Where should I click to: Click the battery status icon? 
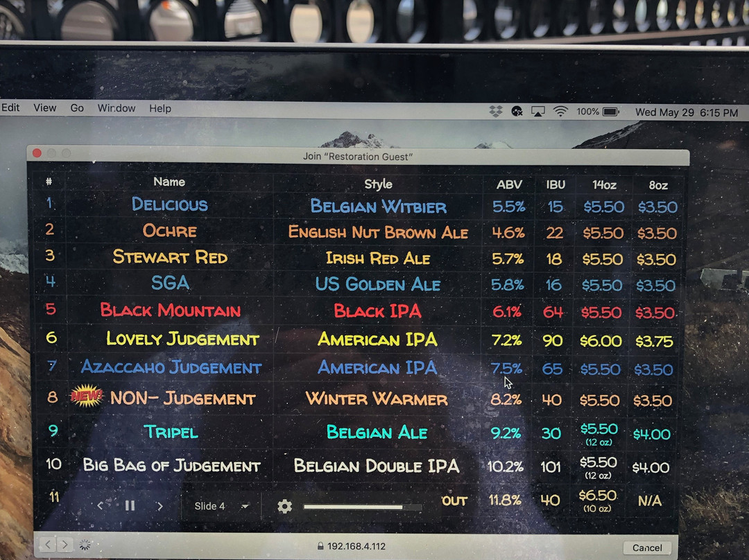coord(610,112)
